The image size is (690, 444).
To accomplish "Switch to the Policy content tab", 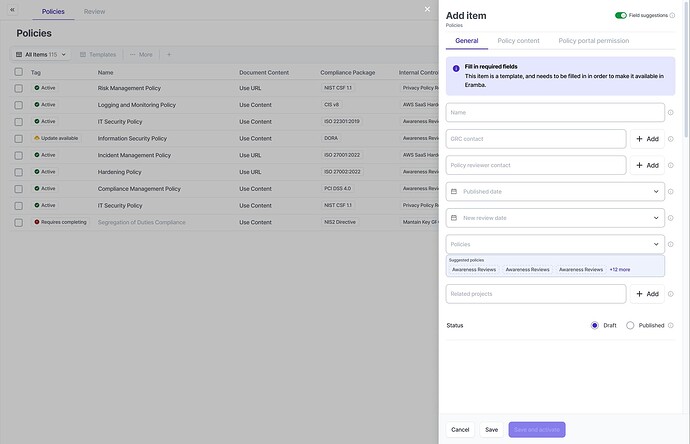I will [518, 40].
